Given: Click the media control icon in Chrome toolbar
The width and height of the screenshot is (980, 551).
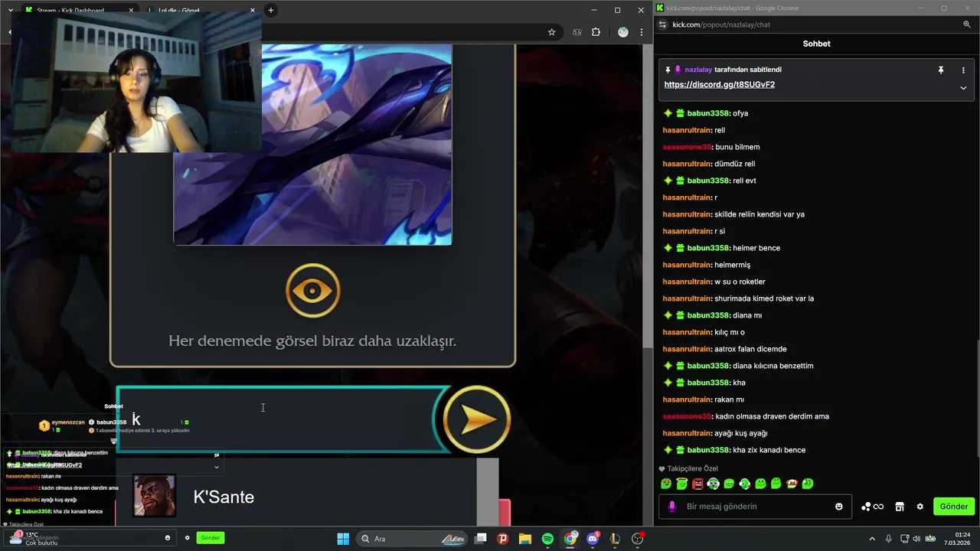Looking at the screenshot, I should pyautogui.click(x=577, y=32).
